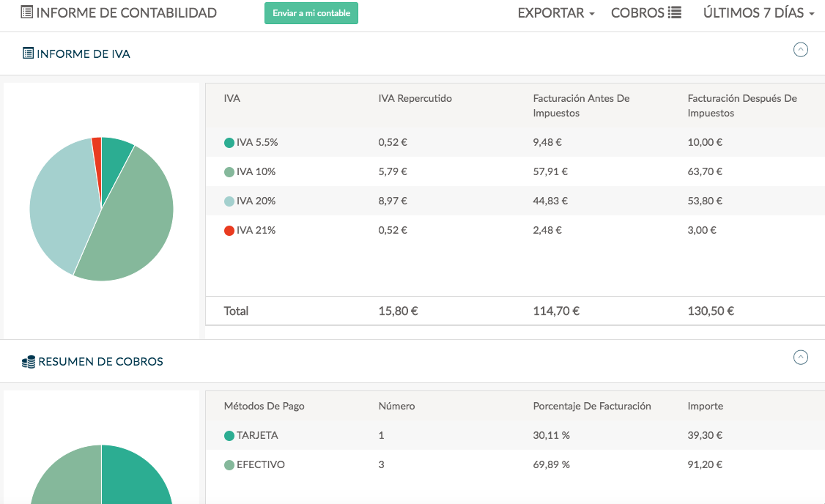Viewport: 825px width, 504px height.
Task: Click the Informe de Contabilidad header icon
Action: point(26,12)
